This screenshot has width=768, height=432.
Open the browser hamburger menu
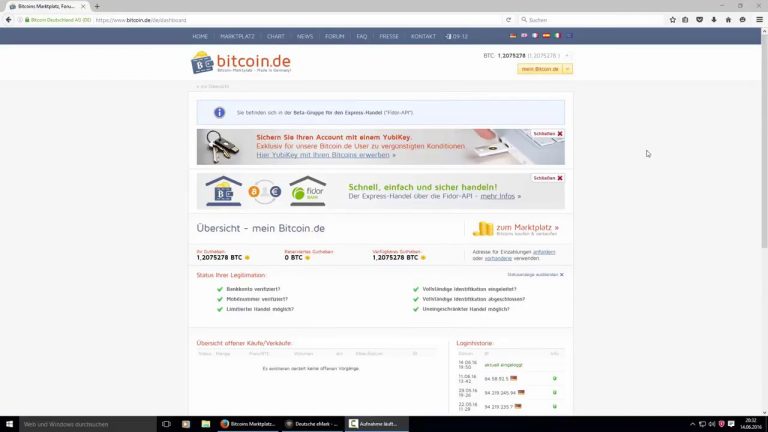tap(759, 20)
